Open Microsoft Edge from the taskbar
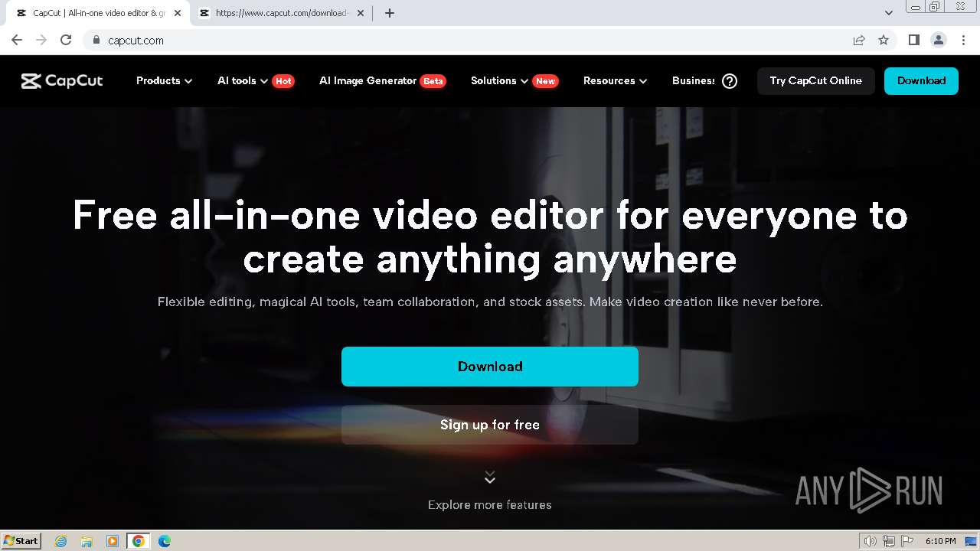Viewport: 980px width, 551px height. point(165,541)
